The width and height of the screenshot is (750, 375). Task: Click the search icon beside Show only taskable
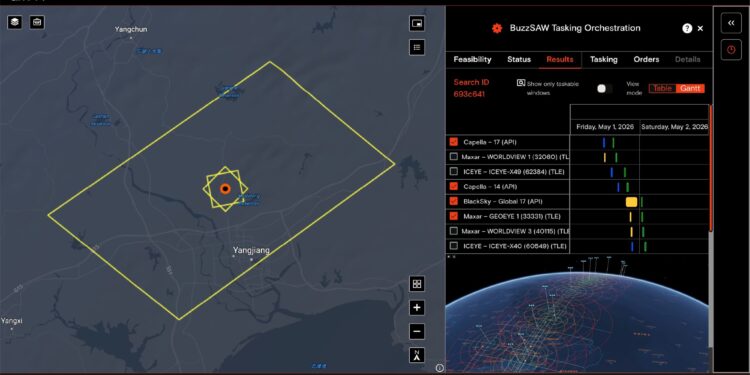tap(521, 83)
